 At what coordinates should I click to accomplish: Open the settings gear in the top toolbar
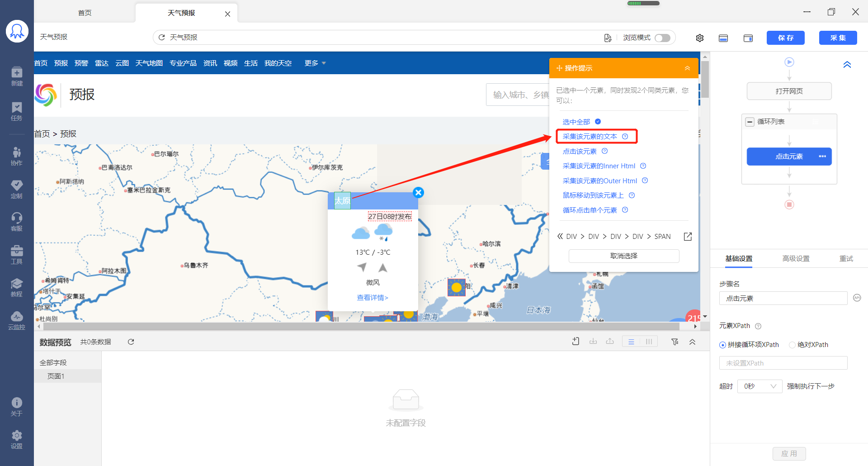pos(700,38)
